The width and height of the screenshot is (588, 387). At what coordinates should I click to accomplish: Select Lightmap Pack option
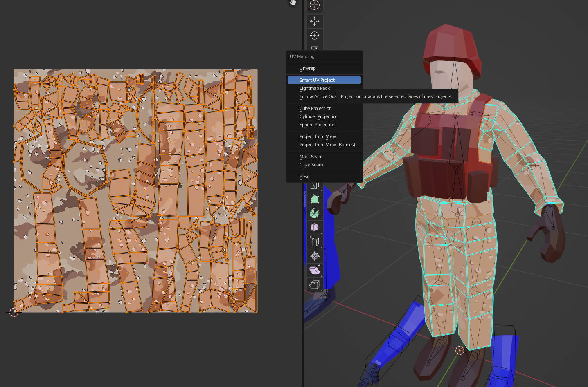tap(314, 88)
